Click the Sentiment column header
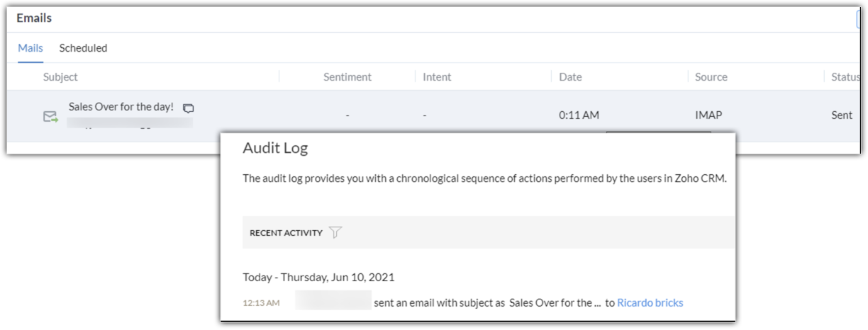Image resolution: width=868 pixels, height=330 pixels. pos(347,76)
